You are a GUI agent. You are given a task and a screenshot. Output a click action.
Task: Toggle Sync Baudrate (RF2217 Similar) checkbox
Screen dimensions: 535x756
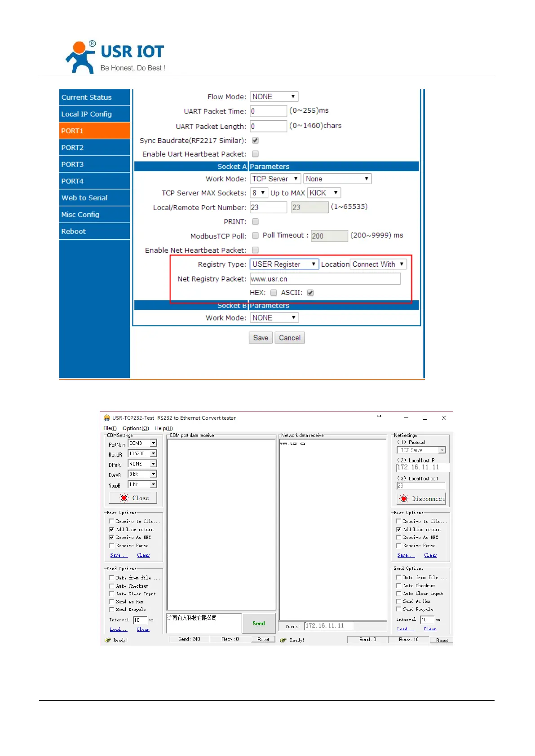(255, 141)
